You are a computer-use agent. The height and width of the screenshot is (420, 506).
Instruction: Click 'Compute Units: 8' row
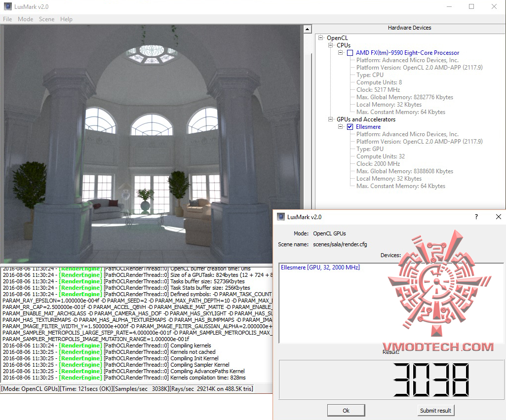pyautogui.click(x=379, y=82)
